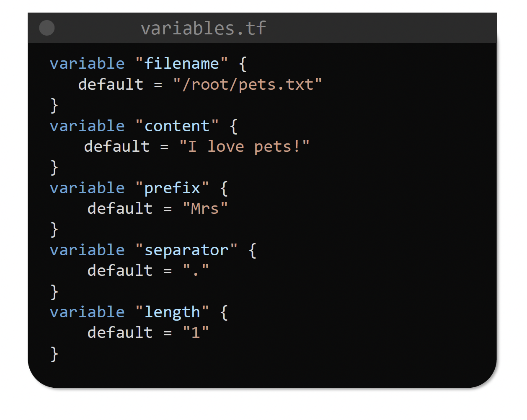Viewport: 527px width, 420px height.
Task: Click the "." separator default value
Action: [x=196, y=271]
